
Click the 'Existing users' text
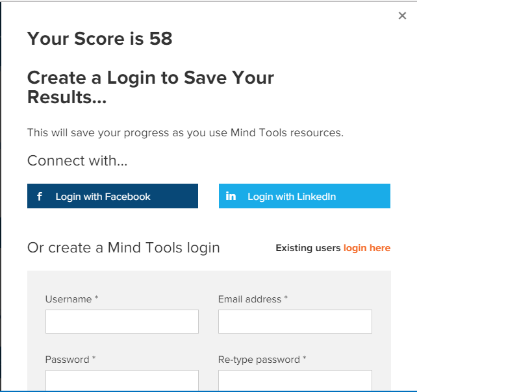[308, 248]
